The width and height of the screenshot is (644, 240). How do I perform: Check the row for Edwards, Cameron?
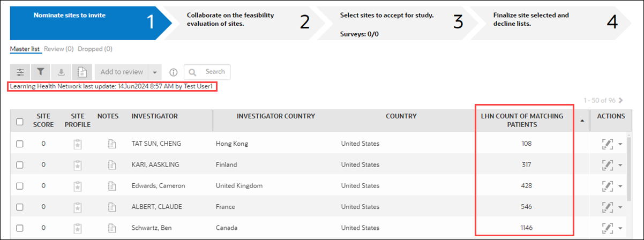[20, 186]
